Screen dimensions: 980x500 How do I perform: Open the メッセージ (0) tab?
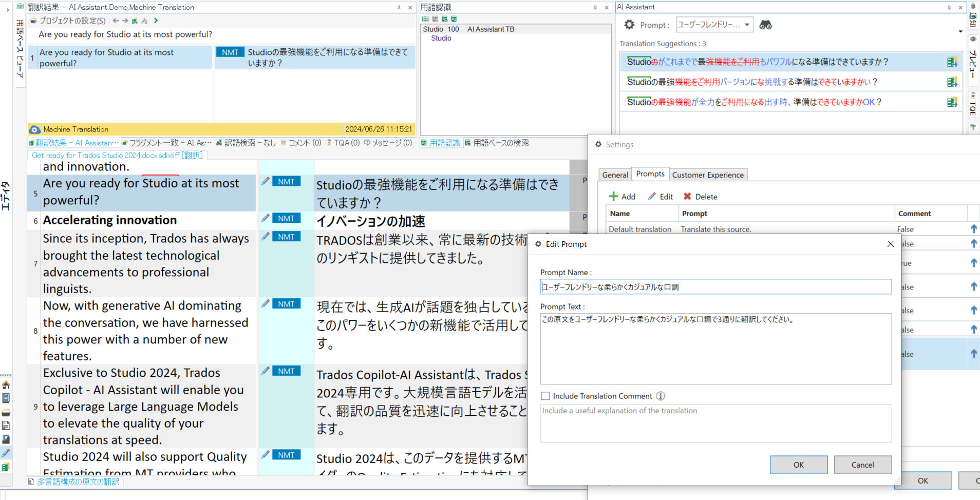click(x=388, y=143)
